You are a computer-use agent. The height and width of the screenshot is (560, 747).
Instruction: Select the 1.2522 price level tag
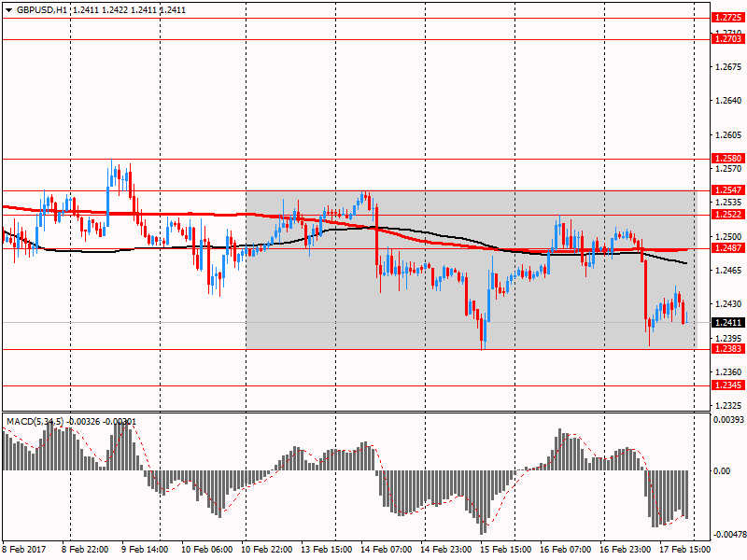pos(727,214)
